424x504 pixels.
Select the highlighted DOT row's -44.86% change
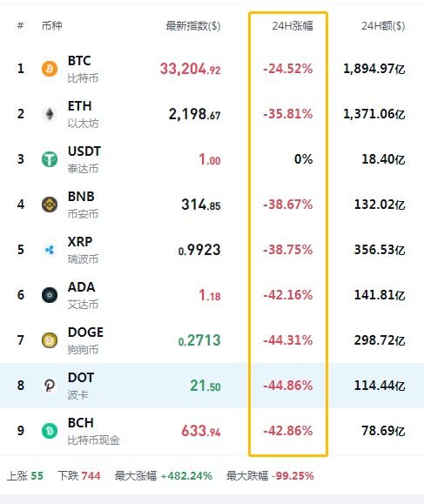[x=288, y=386]
